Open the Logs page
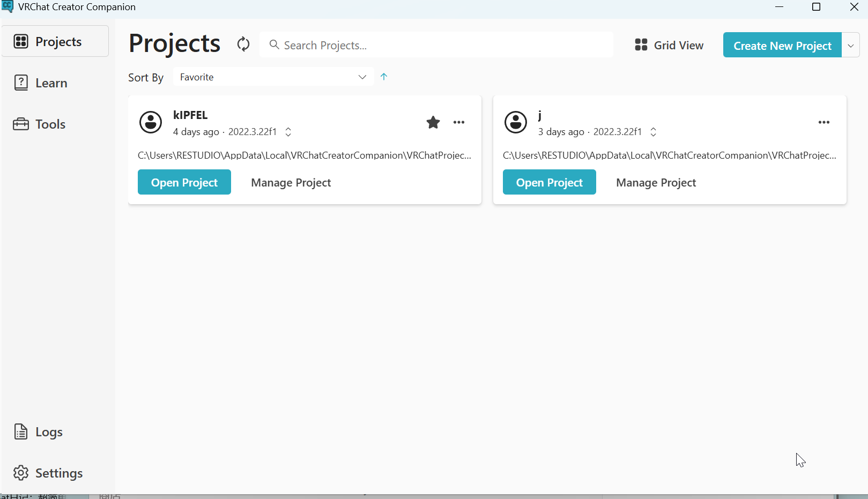Viewport: 868px width, 499px height. pyautogui.click(x=49, y=432)
